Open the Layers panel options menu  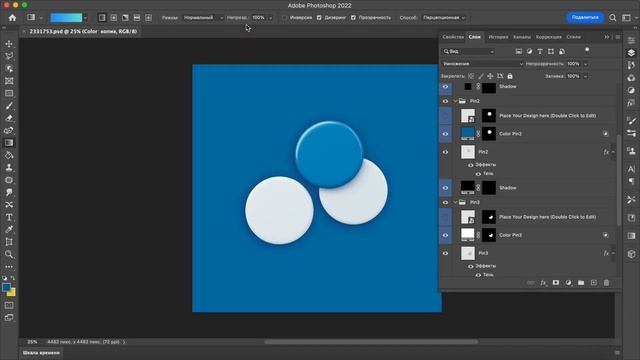(x=618, y=37)
